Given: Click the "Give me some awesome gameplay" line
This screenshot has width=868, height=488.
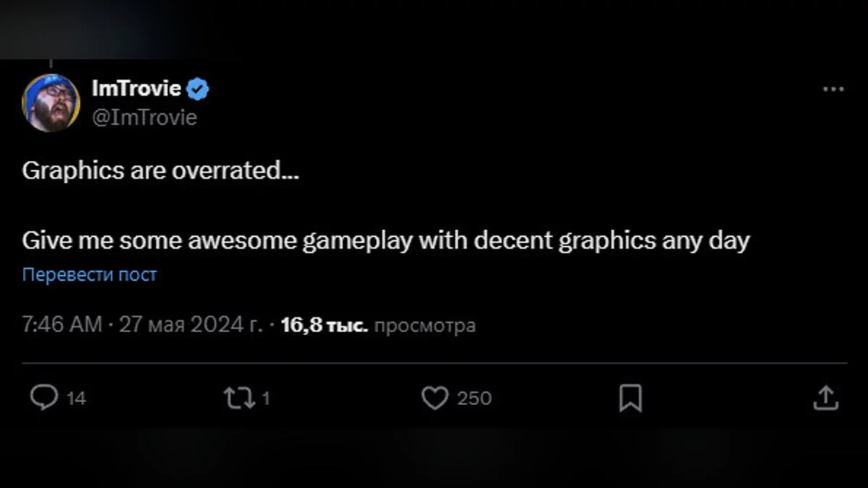Looking at the screenshot, I should 385,240.
